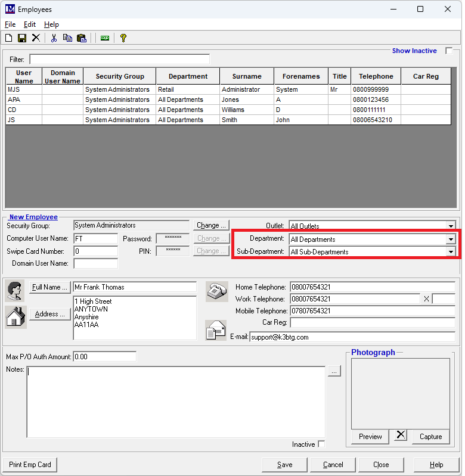Click into the Filter text field
The image size is (465, 476).
(x=119, y=60)
